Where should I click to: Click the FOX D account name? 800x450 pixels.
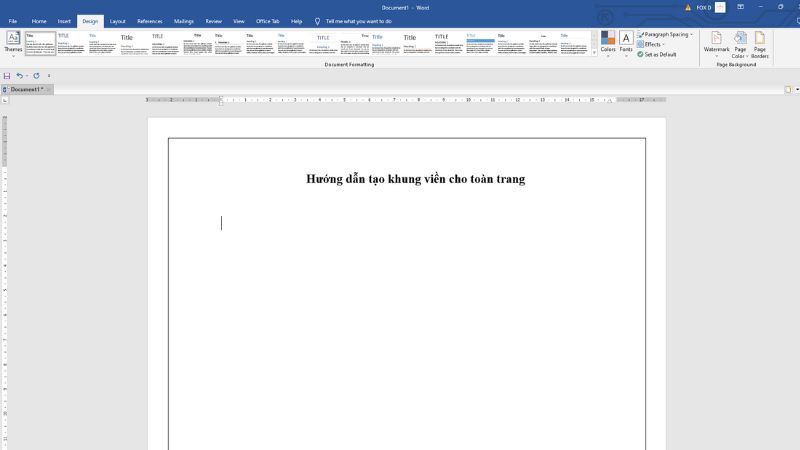tap(703, 7)
